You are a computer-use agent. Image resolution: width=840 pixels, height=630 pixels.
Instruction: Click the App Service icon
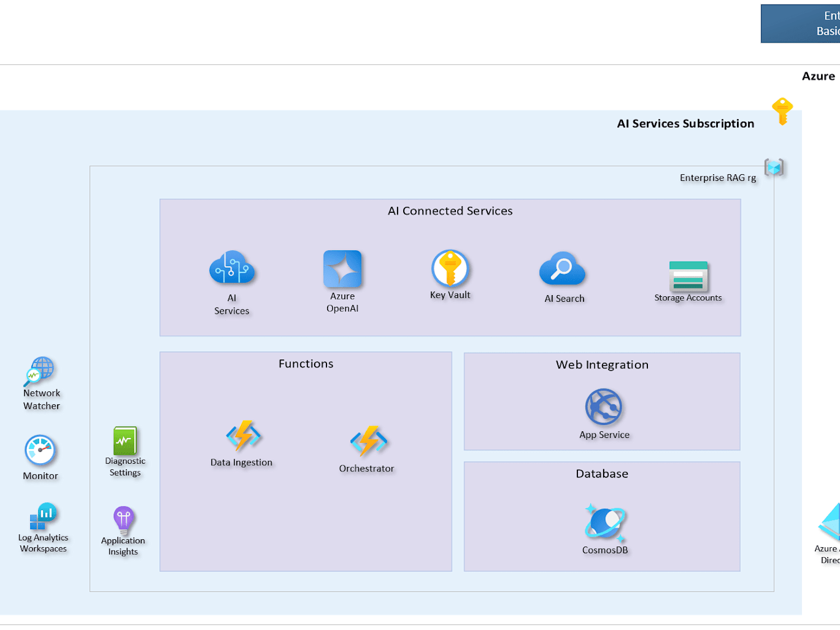click(604, 407)
